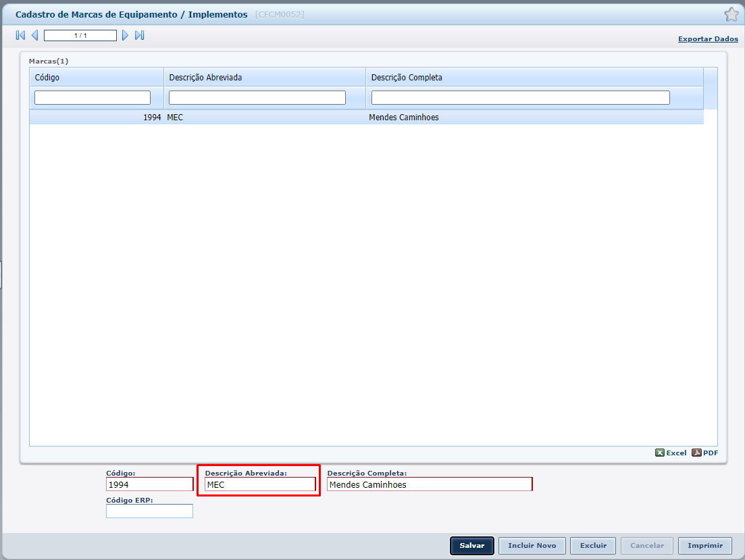Focus the Descrição Abreviada grid filter field

[x=257, y=97]
